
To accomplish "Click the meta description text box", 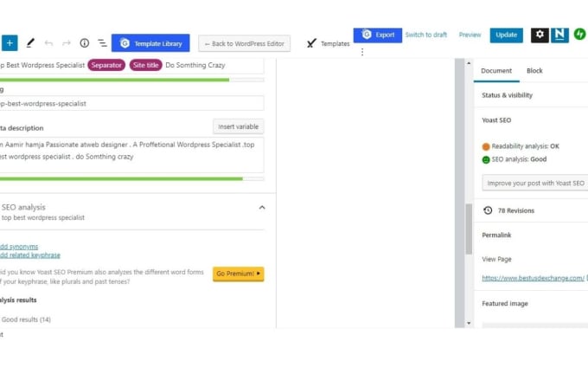I will (131, 155).
